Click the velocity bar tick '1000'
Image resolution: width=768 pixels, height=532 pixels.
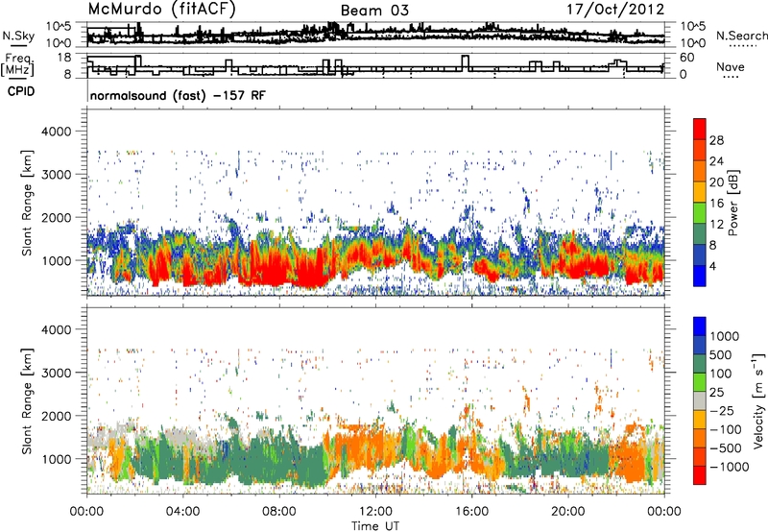[725, 336]
